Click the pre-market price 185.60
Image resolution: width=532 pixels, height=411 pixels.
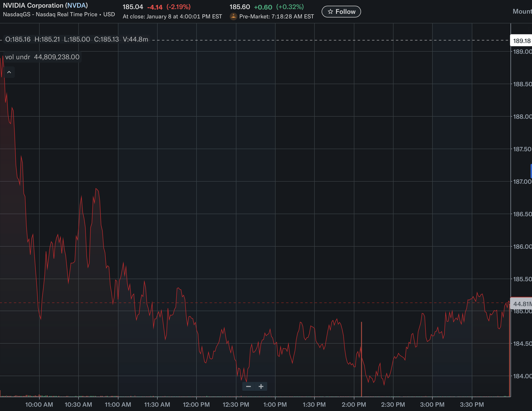(240, 7)
